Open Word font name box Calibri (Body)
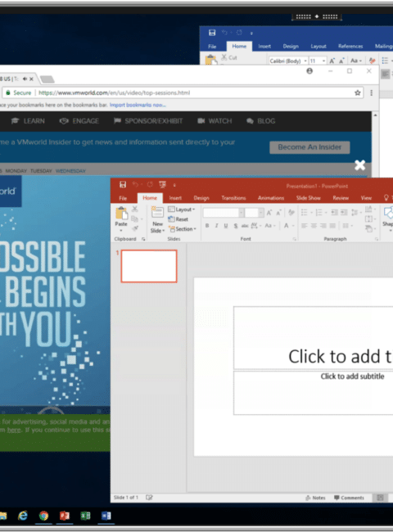Screen dimensions: 393x532 point(288,61)
